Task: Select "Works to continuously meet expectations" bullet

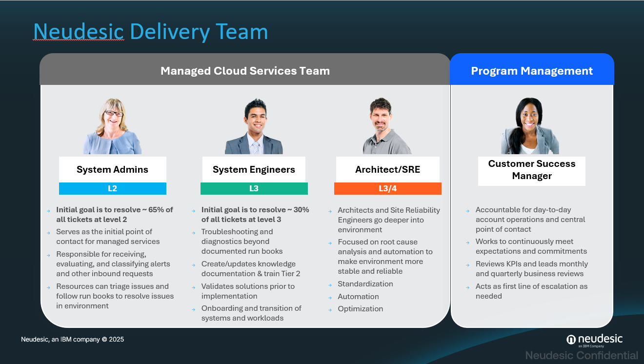Action: pos(531,246)
